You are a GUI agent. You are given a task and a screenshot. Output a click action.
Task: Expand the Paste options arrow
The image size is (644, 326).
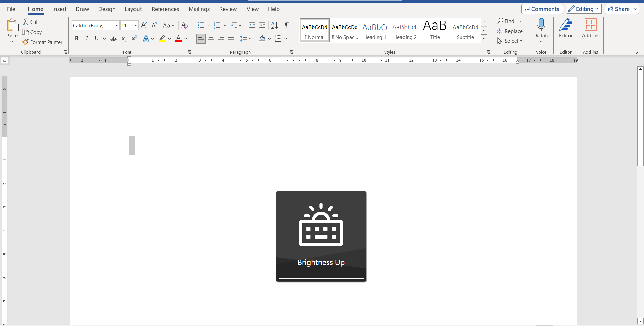tap(12, 42)
